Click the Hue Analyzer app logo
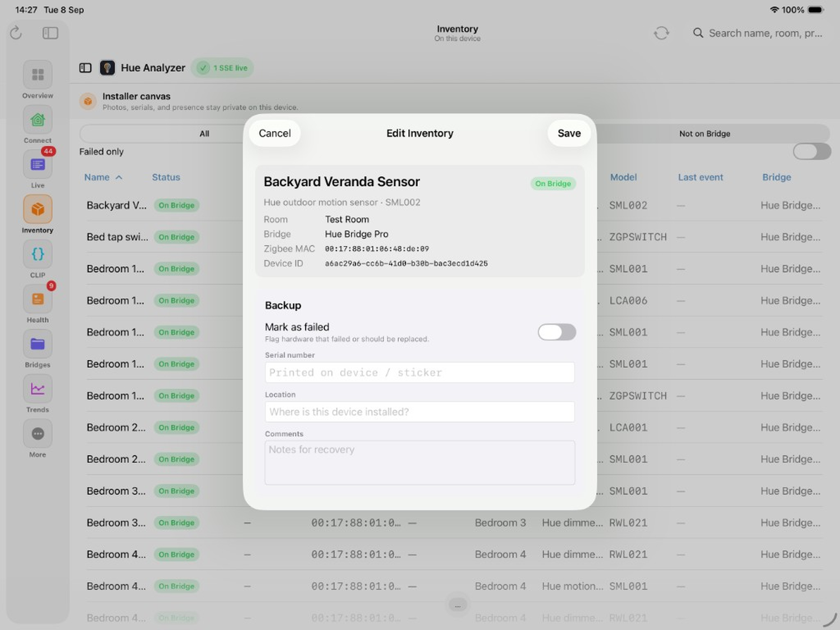The width and height of the screenshot is (840, 630). click(x=107, y=68)
